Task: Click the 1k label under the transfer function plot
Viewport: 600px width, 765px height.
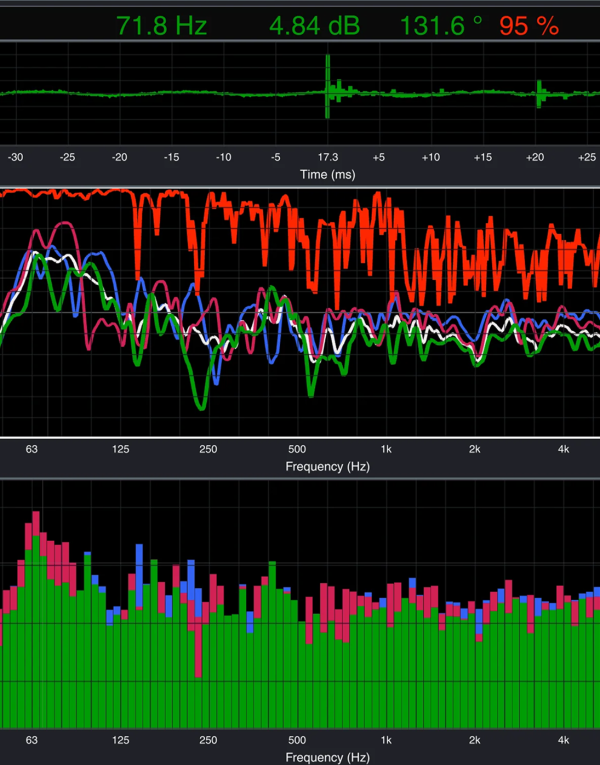Action: pyautogui.click(x=386, y=450)
